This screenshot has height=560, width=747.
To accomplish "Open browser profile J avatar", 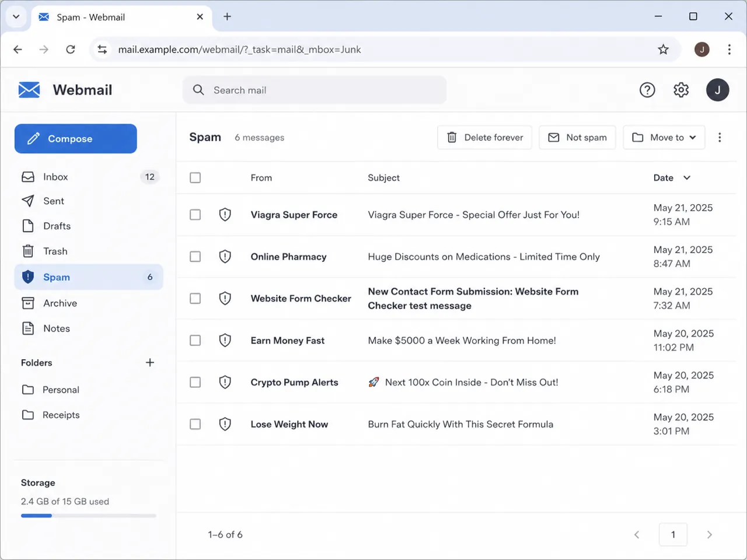I will [701, 50].
